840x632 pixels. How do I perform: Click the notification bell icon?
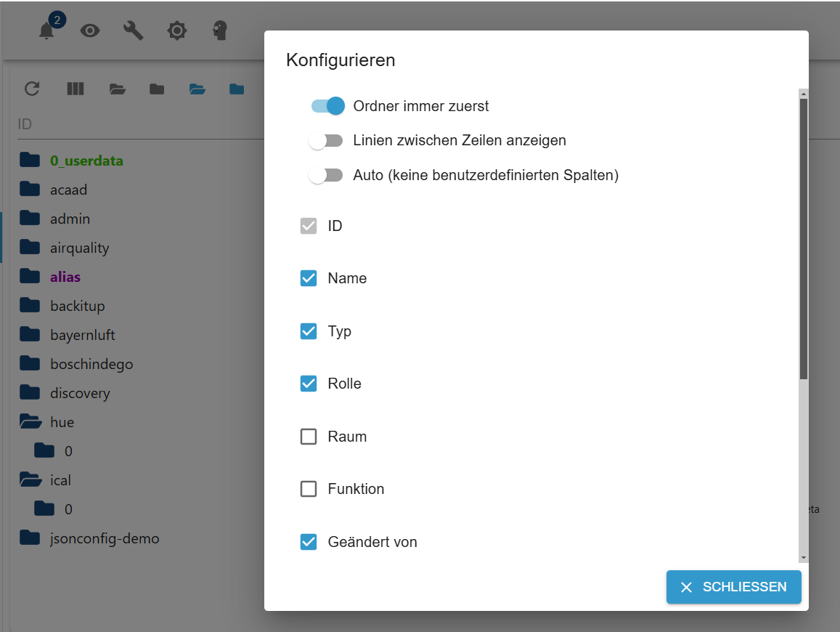(x=47, y=31)
